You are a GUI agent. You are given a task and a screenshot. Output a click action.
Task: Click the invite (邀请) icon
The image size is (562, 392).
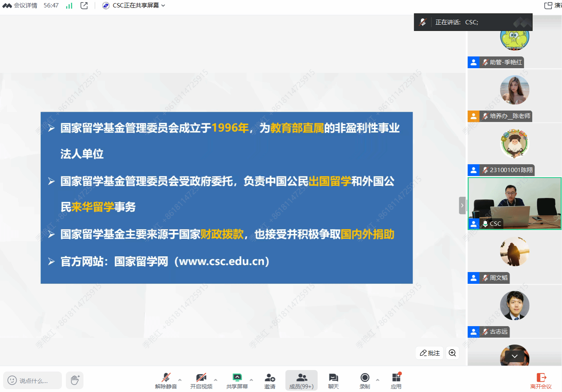270,380
